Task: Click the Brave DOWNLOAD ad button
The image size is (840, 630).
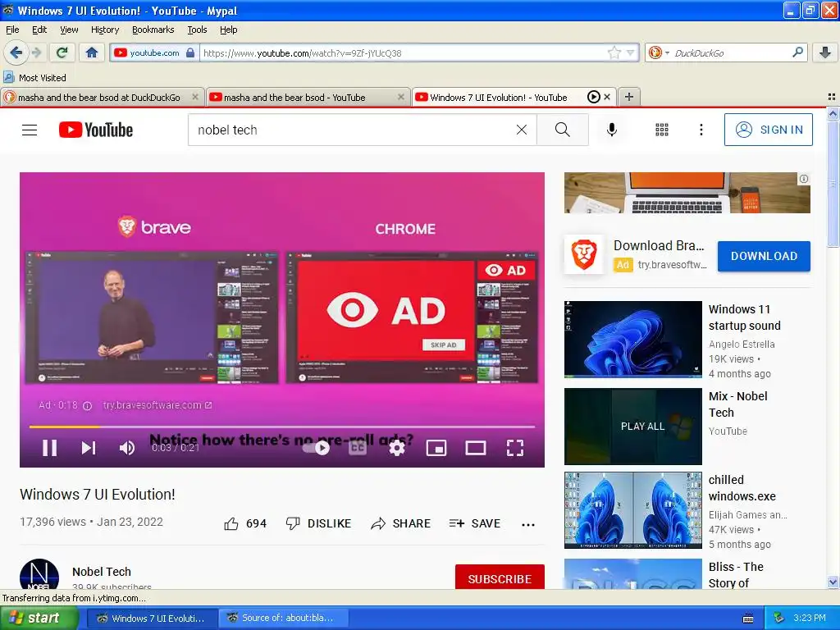Action: [764, 256]
